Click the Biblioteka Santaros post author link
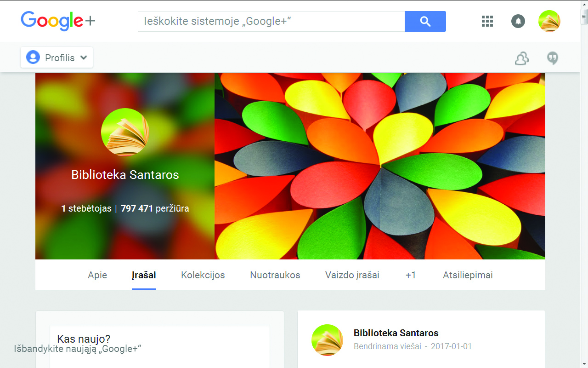The width and height of the screenshot is (588, 368). coord(396,333)
